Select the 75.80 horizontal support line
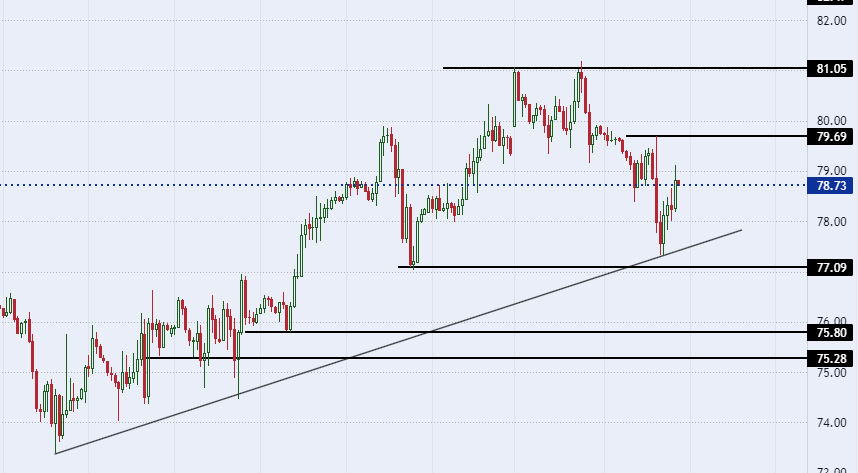 pos(526,332)
